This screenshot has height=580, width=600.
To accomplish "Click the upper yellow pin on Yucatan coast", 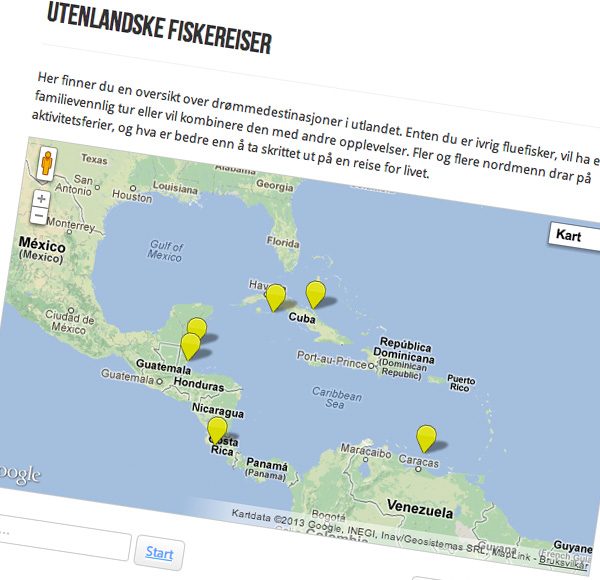I will 197,327.
